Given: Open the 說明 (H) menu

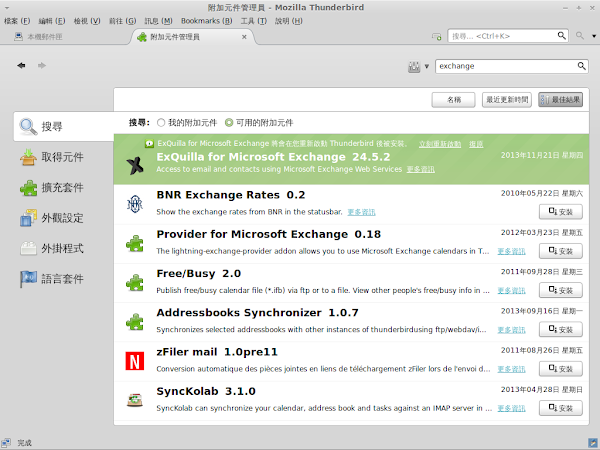Looking at the screenshot, I should 289,21.
